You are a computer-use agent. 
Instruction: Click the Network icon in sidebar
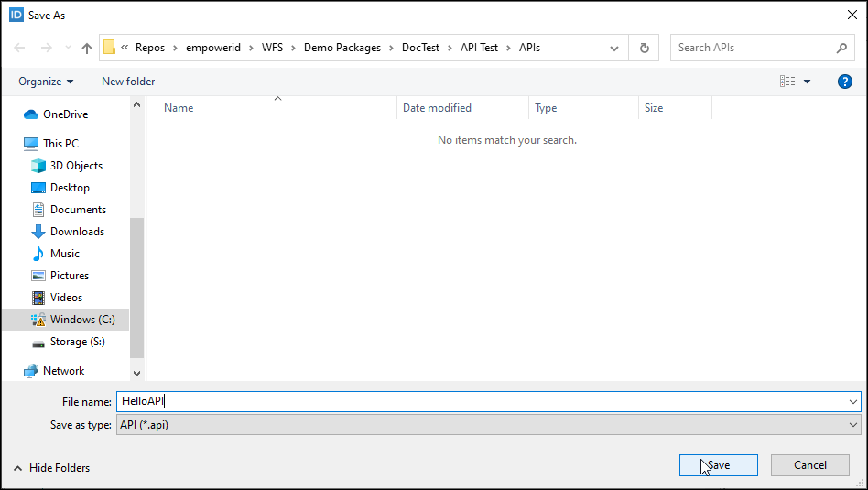coord(31,371)
